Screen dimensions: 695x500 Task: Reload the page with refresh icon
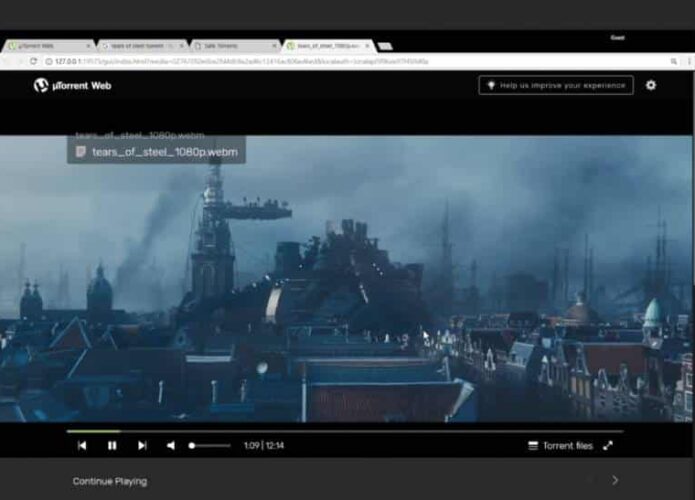(x=34, y=61)
